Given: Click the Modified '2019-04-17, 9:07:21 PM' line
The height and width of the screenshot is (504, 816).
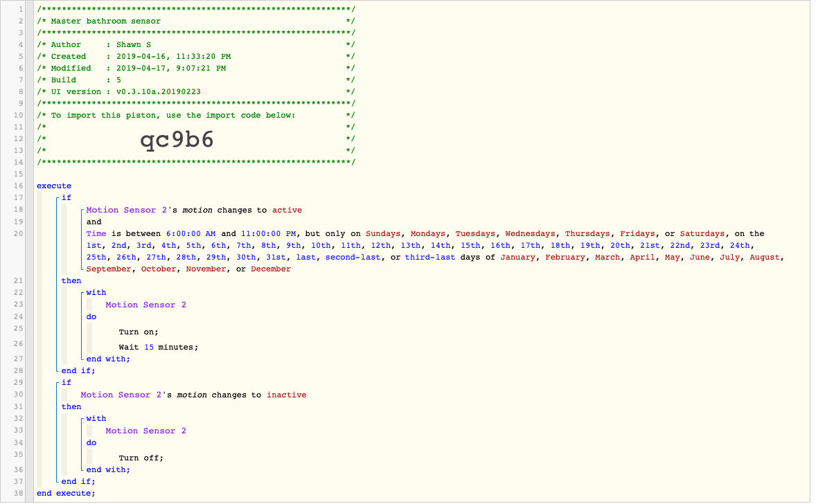Looking at the screenshot, I should point(195,68).
